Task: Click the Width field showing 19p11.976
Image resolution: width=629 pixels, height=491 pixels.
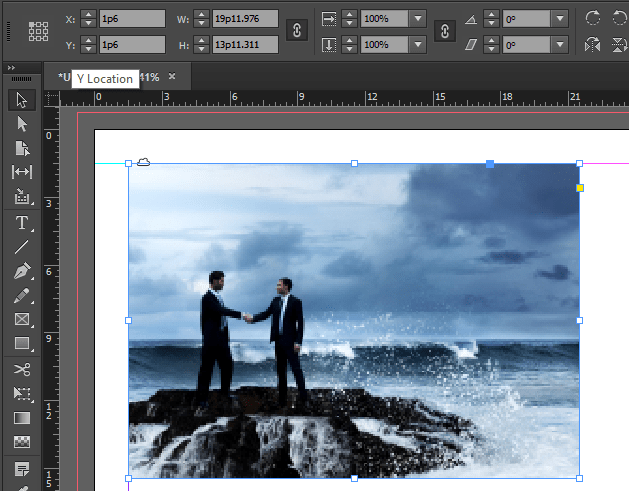Action: click(246, 18)
